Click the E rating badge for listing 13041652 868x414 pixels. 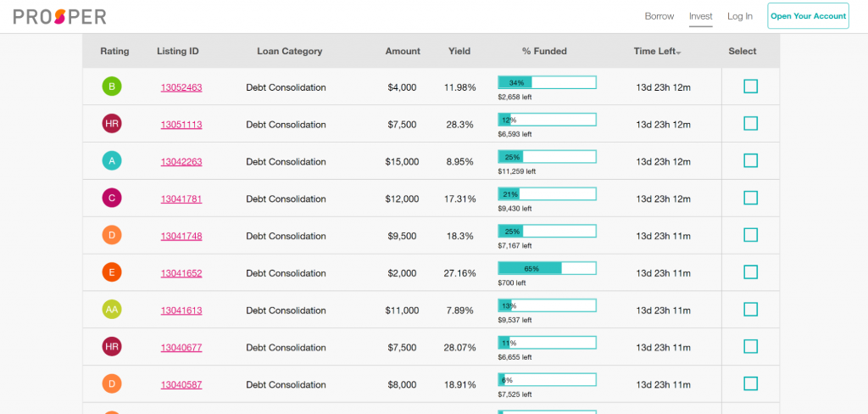[x=112, y=272]
